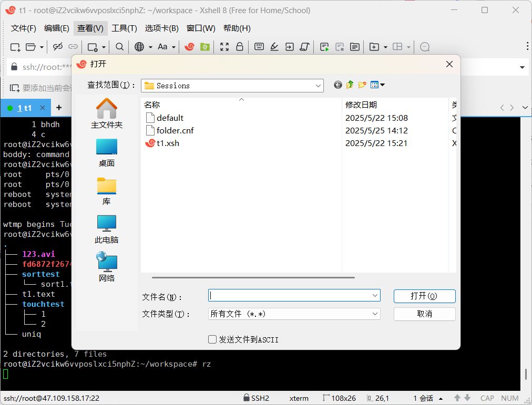The height and width of the screenshot is (405, 532).
Task: Open the 查看(V) menu
Action: pyautogui.click(x=90, y=28)
